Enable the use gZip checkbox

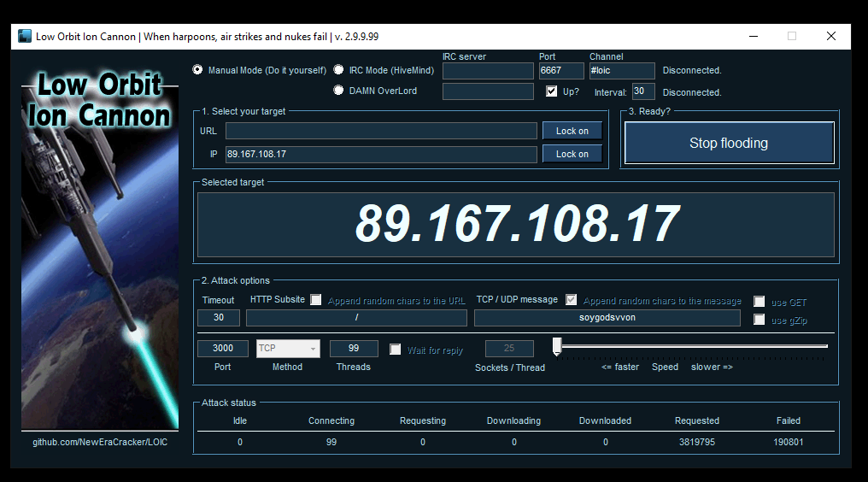pos(759,320)
